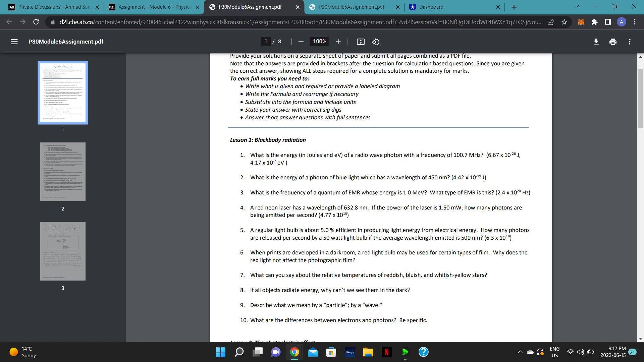Open Chrome's three-dot options menu
The width and height of the screenshot is (644, 362).
point(635,22)
